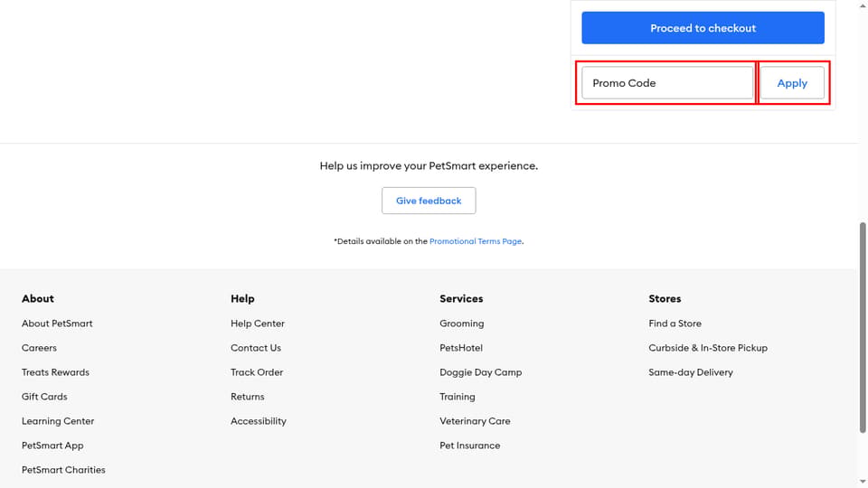Click the Help footer heading

pos(242,298)
